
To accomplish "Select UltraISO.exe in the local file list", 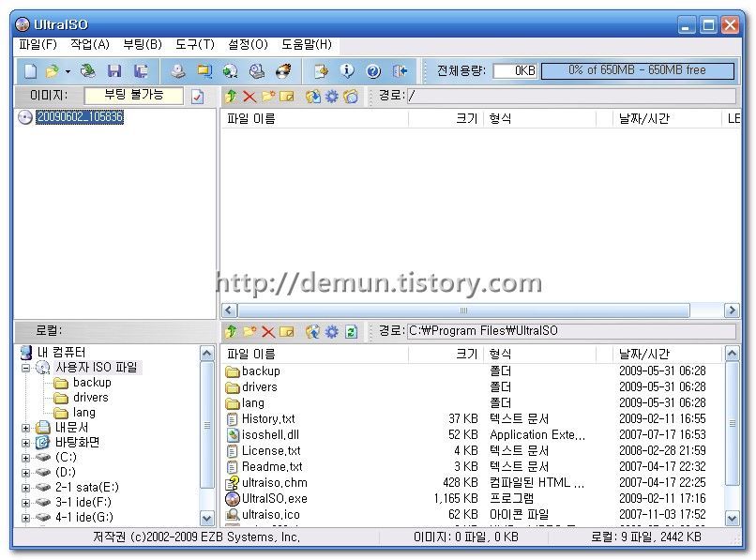I will pos(274,498).
